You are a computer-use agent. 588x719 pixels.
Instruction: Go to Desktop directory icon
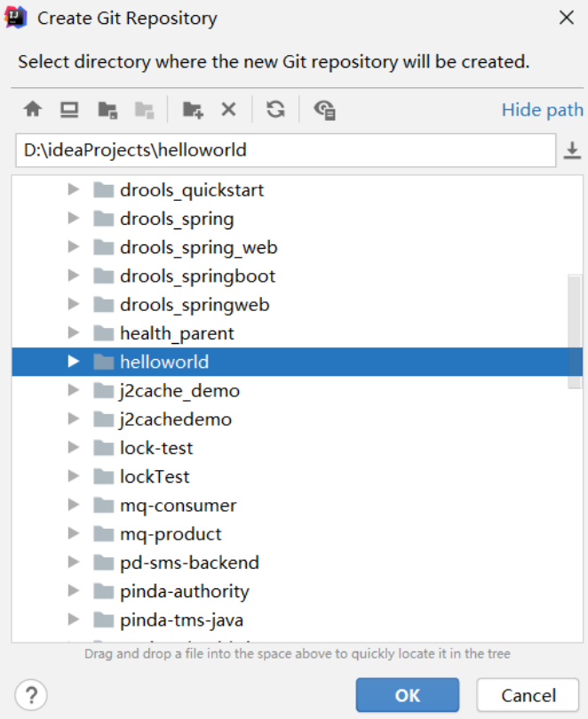pos(69,109)
